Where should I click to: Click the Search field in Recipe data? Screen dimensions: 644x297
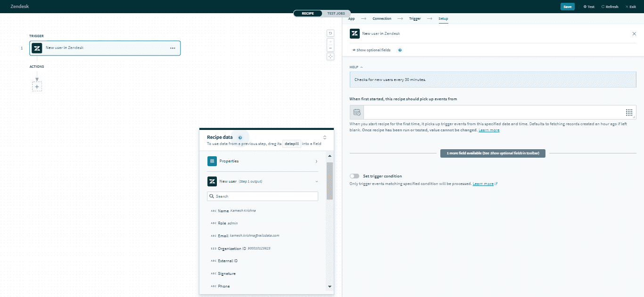263,196
